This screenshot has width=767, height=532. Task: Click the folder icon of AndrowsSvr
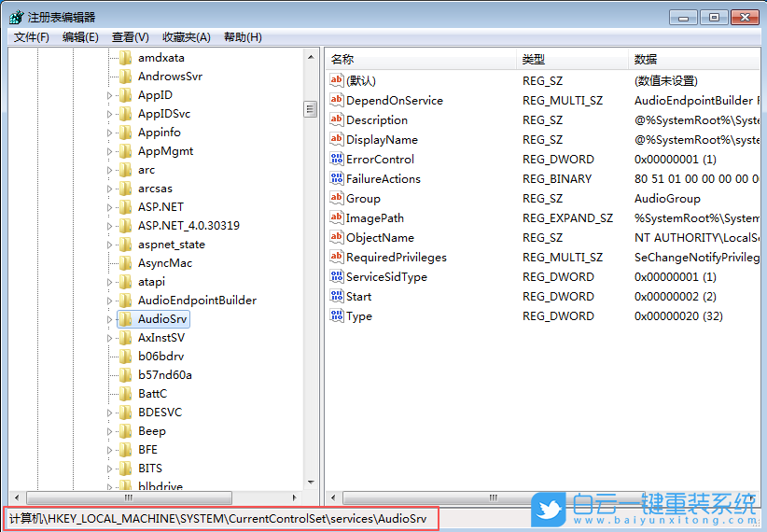126,77
